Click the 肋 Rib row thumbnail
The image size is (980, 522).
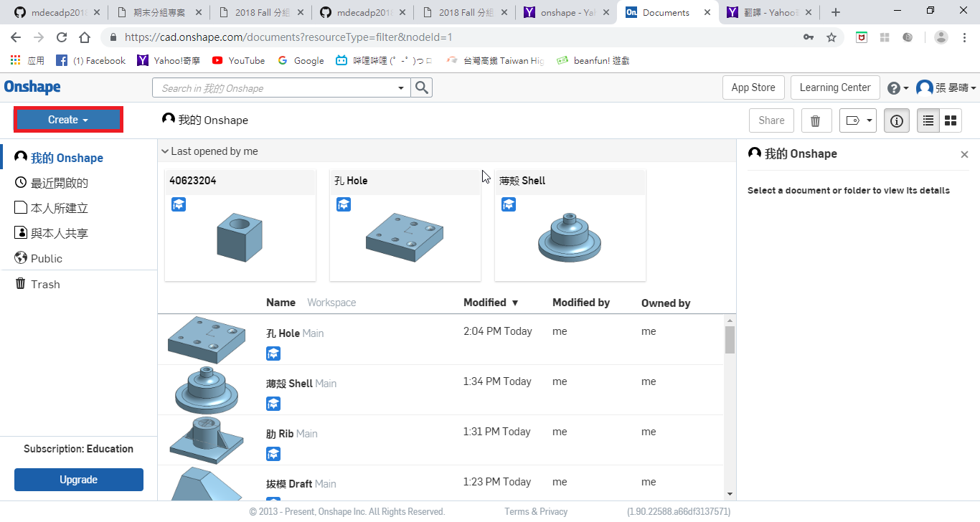pyautogui.click(x=206, y=440)
